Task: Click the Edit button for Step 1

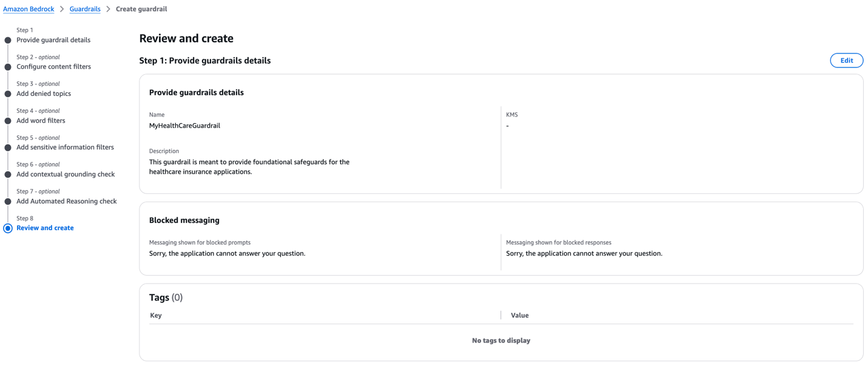Action: click(x=846, y=60)
